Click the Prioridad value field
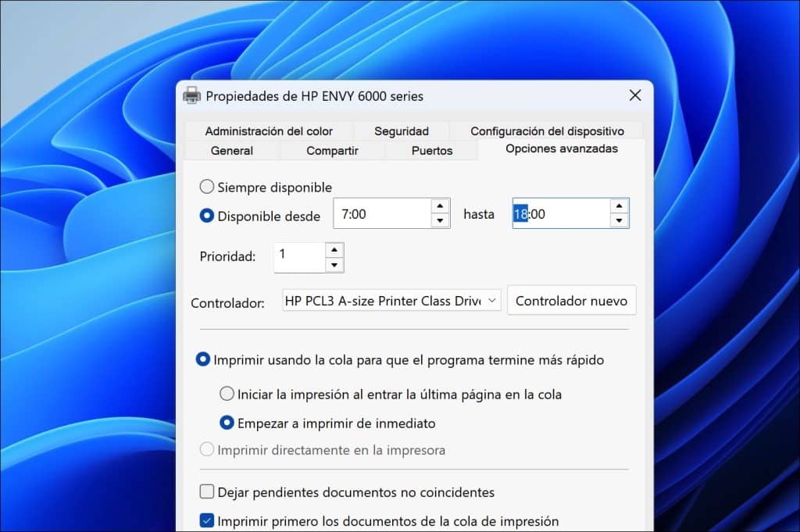 pyautogui.click(x=299, y=258)
